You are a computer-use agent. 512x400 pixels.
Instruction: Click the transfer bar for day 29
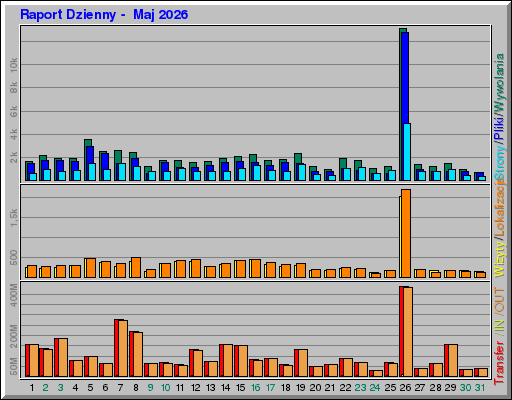tap(451, 361)
